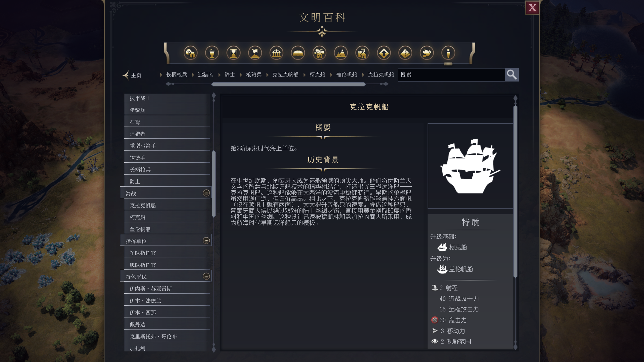Open the dice category icon

click(191, 53)
